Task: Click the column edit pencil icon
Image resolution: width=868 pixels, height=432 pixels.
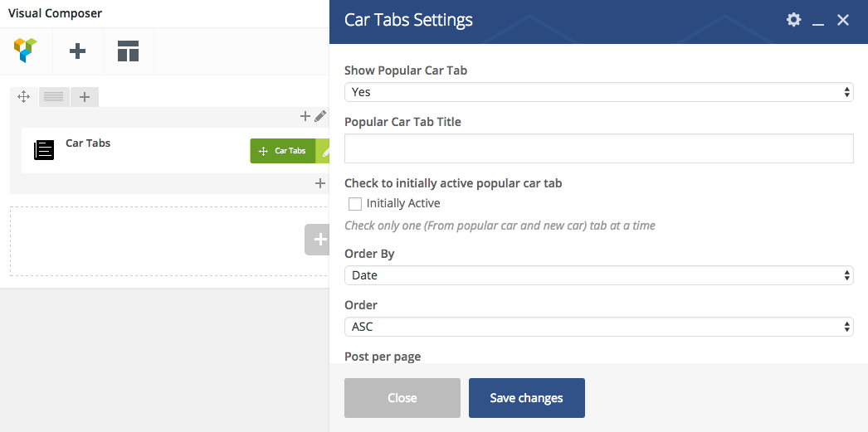Action: pos(320,117)
